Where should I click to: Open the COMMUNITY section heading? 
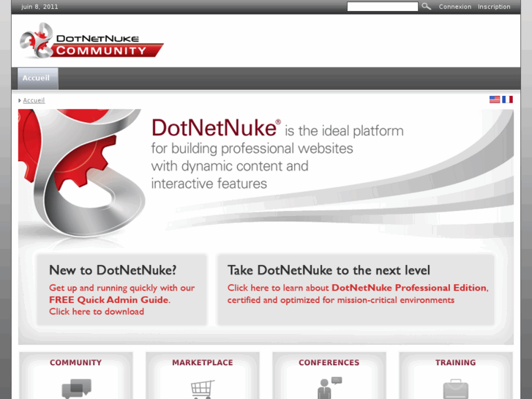(75, 362)
